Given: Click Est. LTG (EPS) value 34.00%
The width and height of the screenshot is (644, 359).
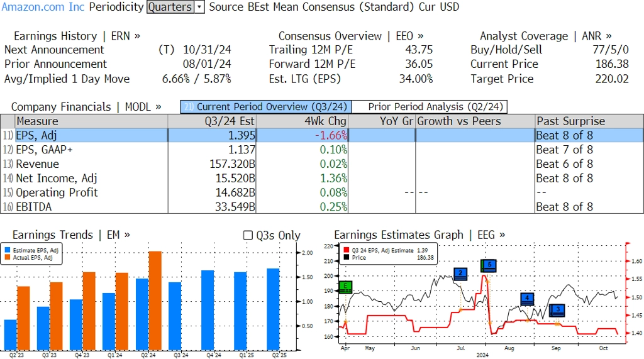Looking at the screenshot, I should (416, 79).
